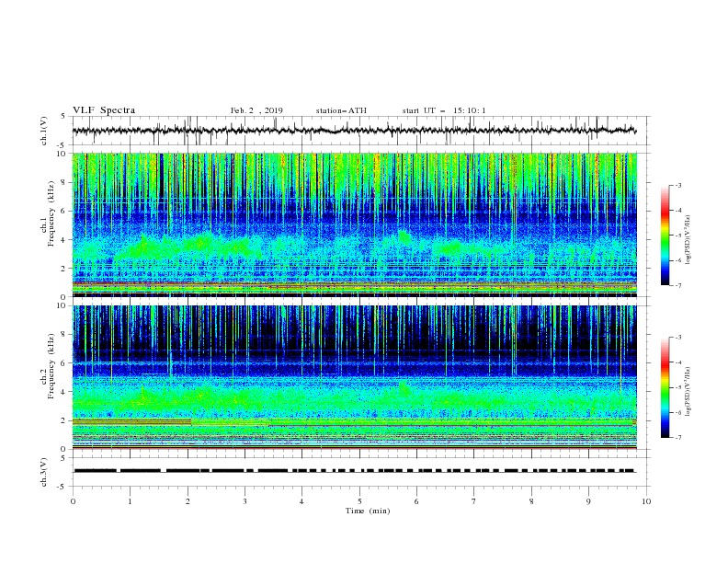The height and width of the screenshot is (563, 728).
Task: Click the "ch.1(V)" waveform axis label
Action: (44, 131)
